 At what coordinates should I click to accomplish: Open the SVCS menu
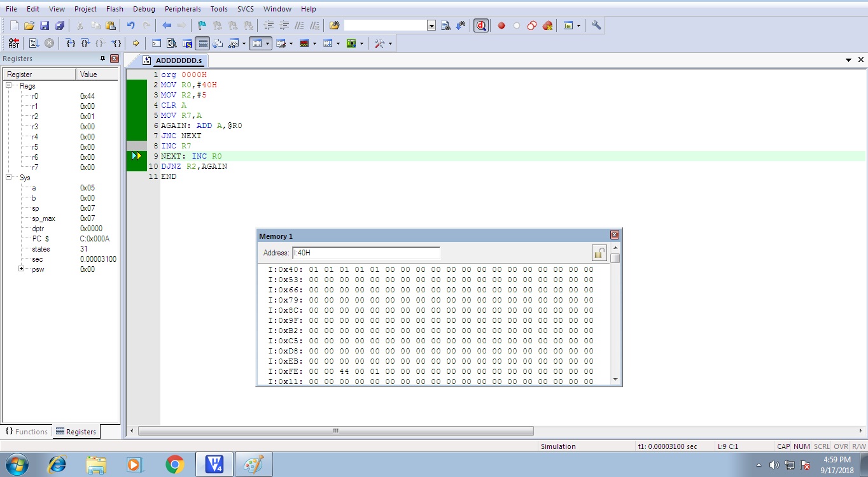[x=246, y=9]
